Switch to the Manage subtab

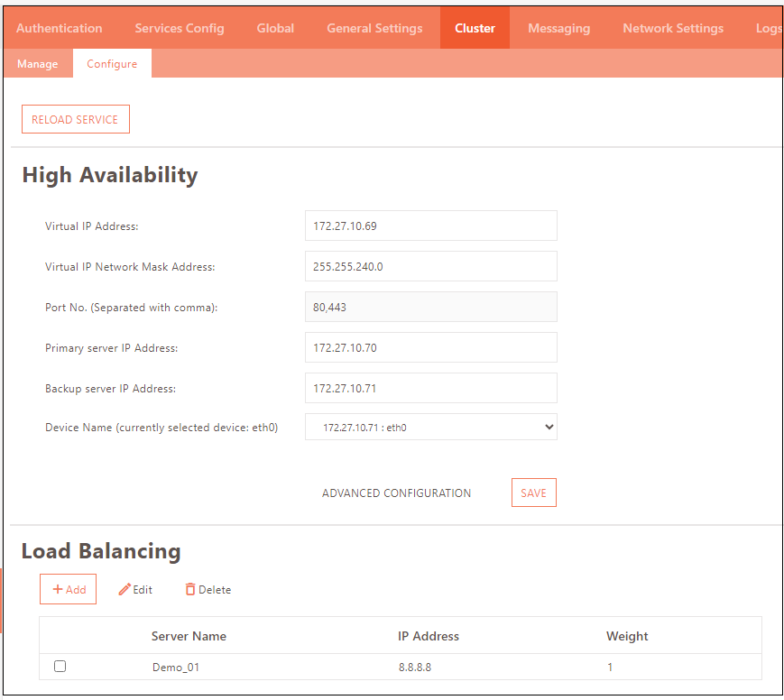click(37, 64)
